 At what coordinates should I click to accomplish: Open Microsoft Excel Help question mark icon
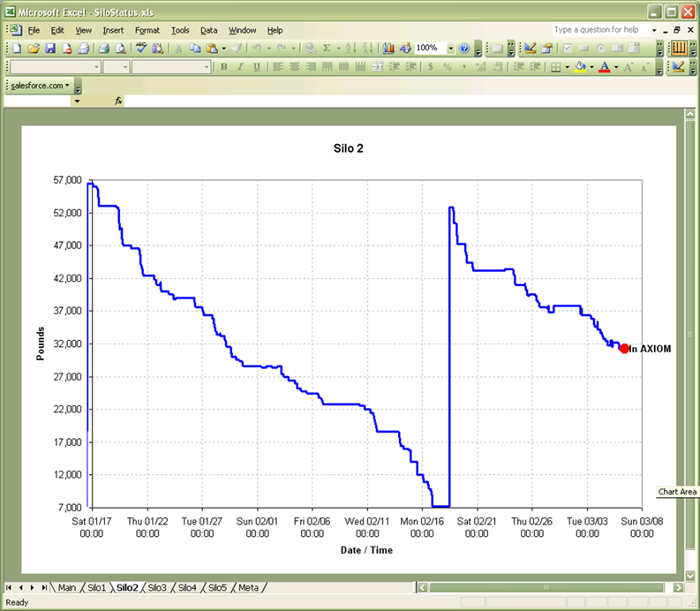click(x=464, y=49)
